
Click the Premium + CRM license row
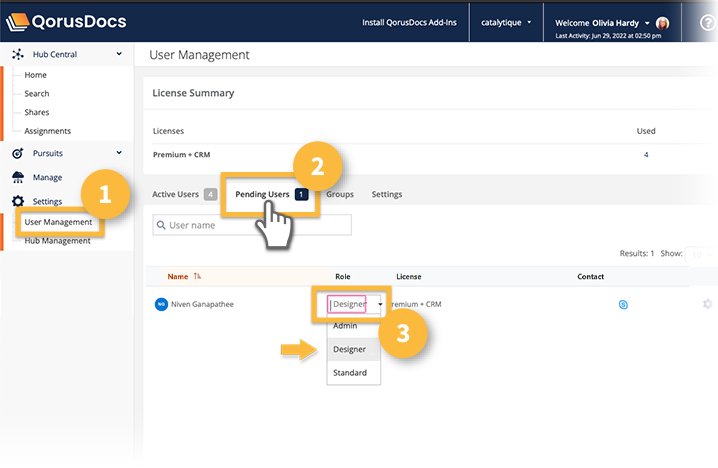[x=181, y=155]
